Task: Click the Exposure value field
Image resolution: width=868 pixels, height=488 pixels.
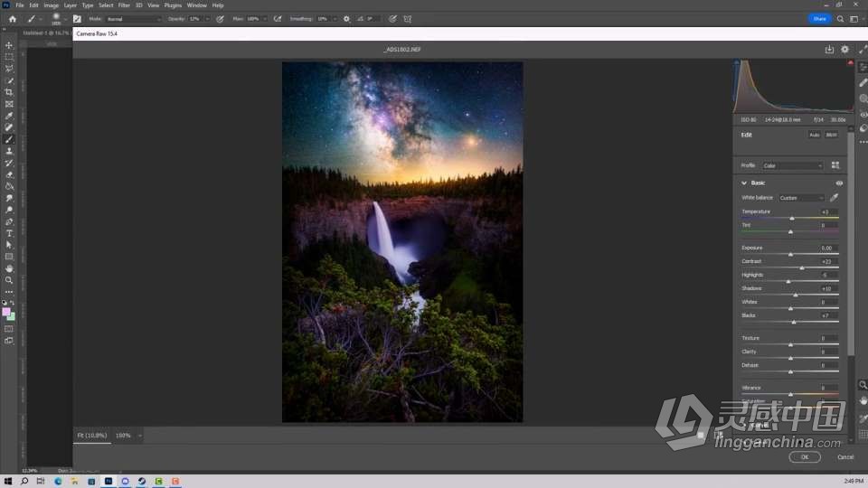Action: [826, 248]
